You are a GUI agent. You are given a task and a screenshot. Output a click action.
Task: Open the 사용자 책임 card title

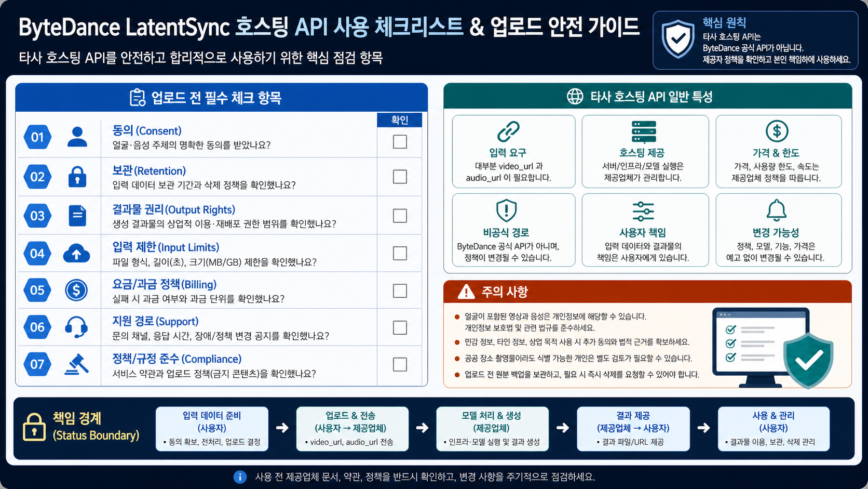[643, 232]
